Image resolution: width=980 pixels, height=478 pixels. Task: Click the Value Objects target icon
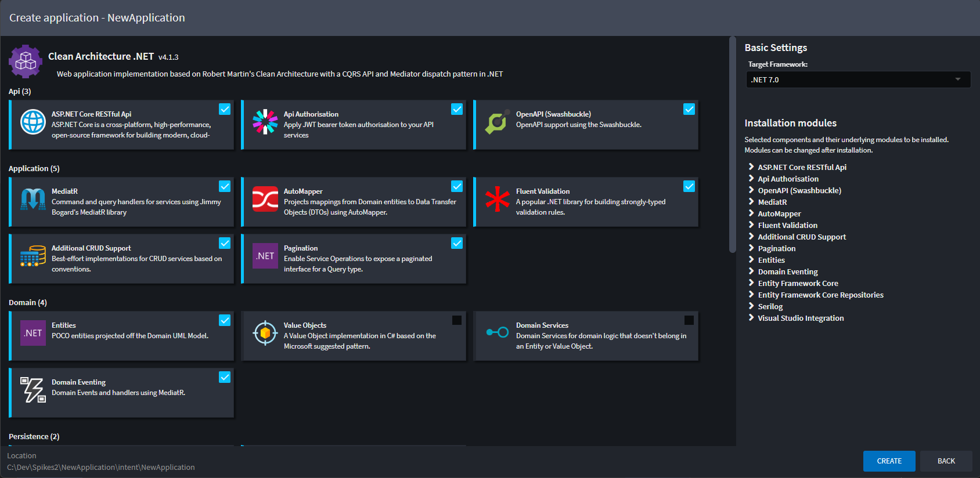(x=265, y=333)
